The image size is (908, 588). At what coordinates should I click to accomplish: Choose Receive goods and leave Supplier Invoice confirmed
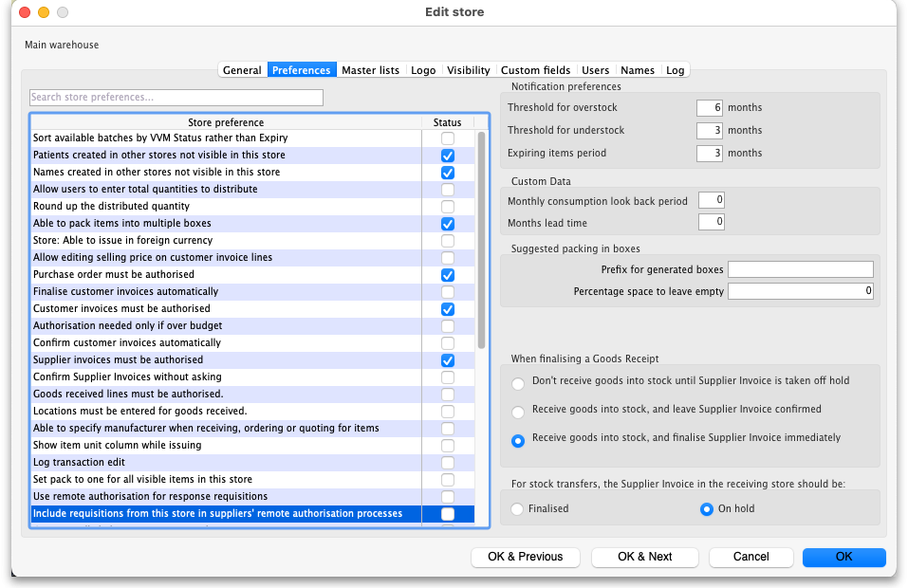click(517, 412)
